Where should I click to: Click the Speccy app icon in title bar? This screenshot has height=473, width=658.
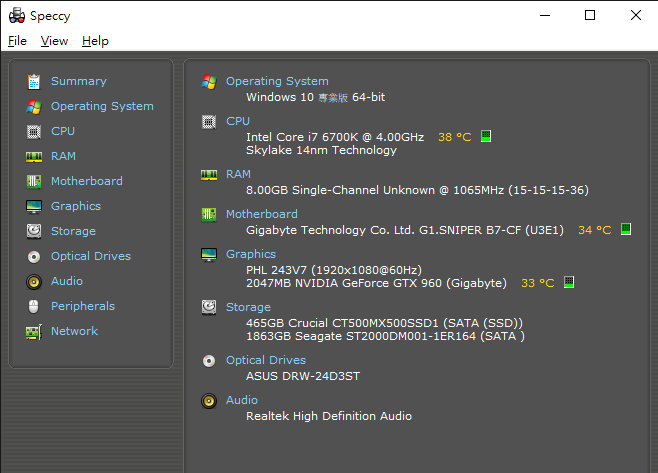click(17, 16)
